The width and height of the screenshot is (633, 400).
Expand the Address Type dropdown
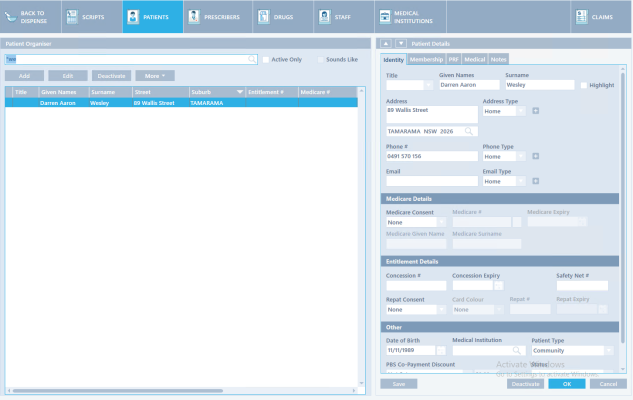521,110
